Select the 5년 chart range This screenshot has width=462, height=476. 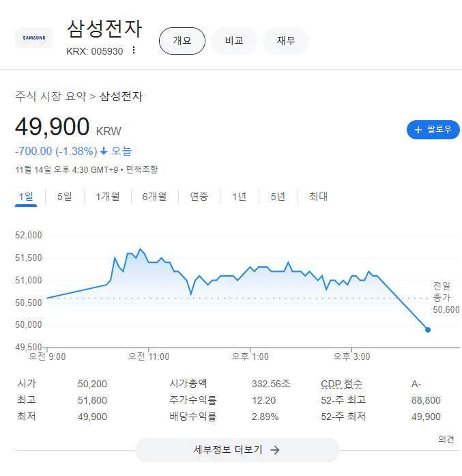point(278,197)
